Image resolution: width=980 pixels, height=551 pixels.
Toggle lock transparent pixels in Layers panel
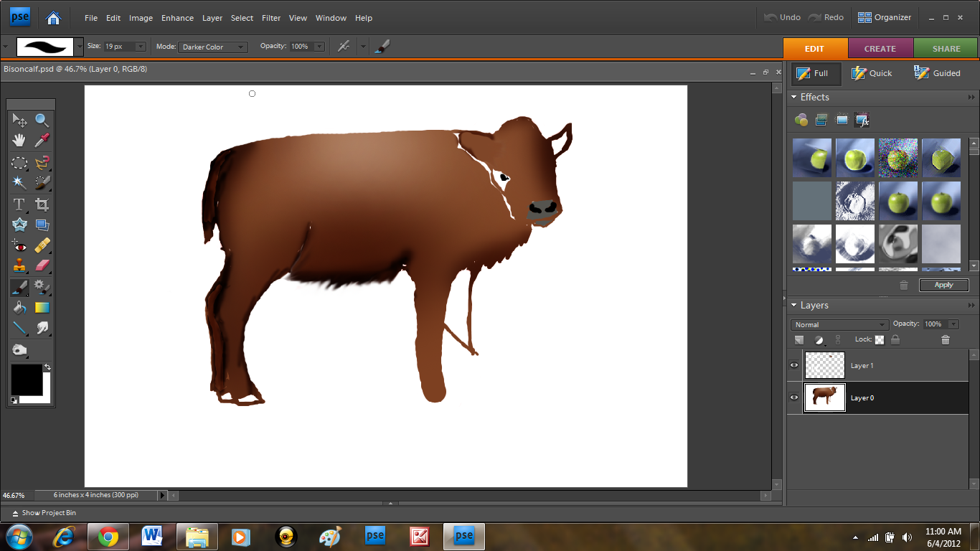pos(880,340)
